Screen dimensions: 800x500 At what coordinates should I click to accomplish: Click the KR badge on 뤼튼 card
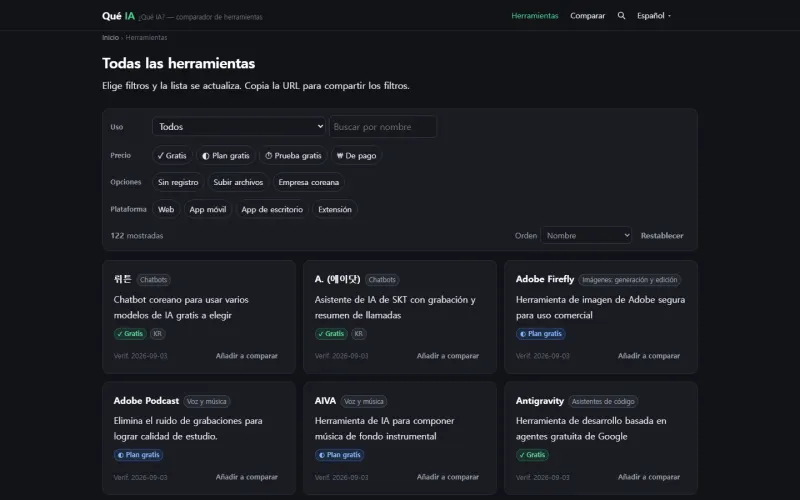pos(158,334)
